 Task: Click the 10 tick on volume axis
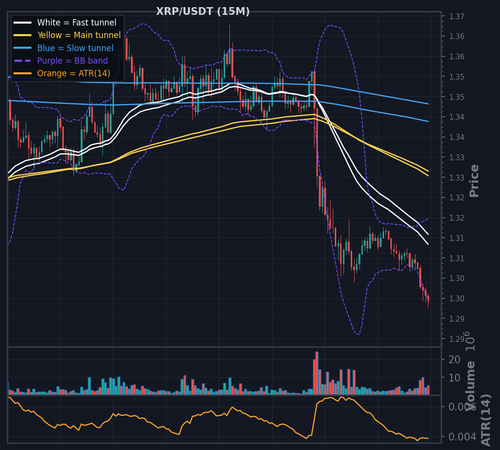click(454, 378)
